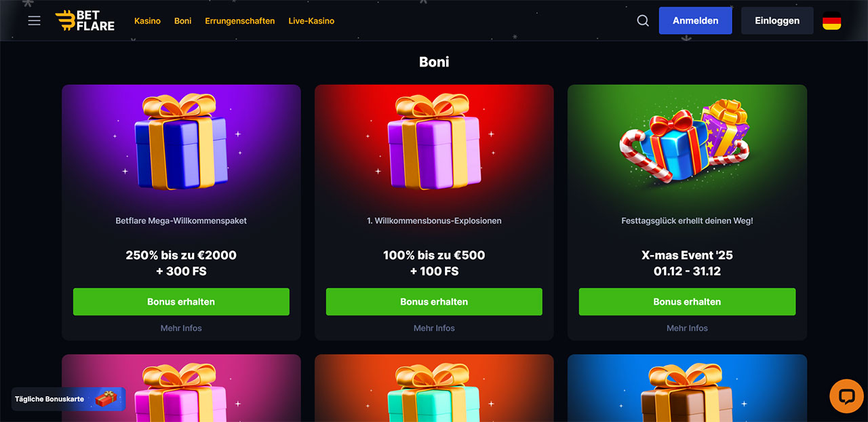Open the German flag language selector

point(831,20)
